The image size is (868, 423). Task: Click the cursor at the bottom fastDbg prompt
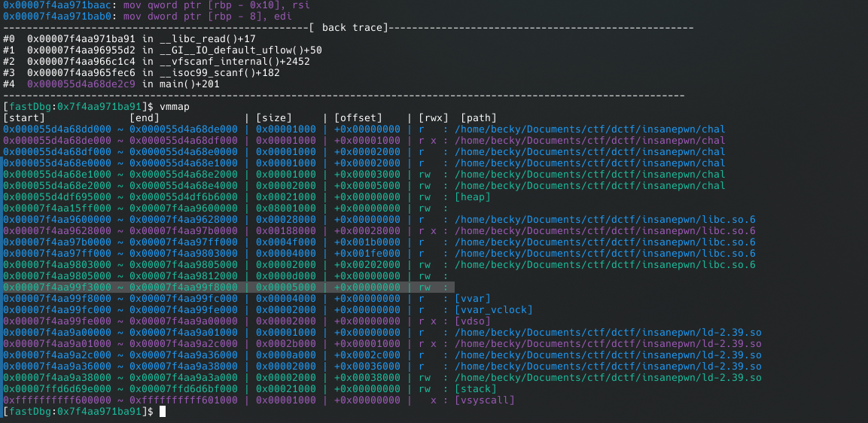pyautogui.click(x=162, y=412)
